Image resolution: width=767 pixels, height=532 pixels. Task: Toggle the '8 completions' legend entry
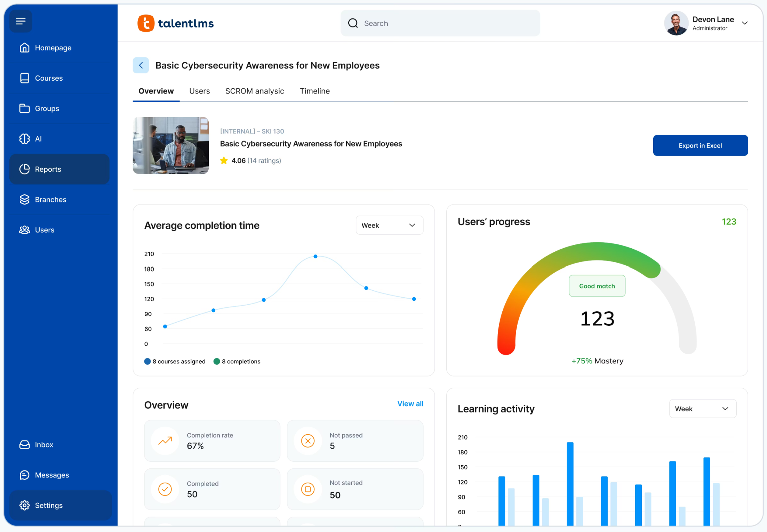point(237,361)
